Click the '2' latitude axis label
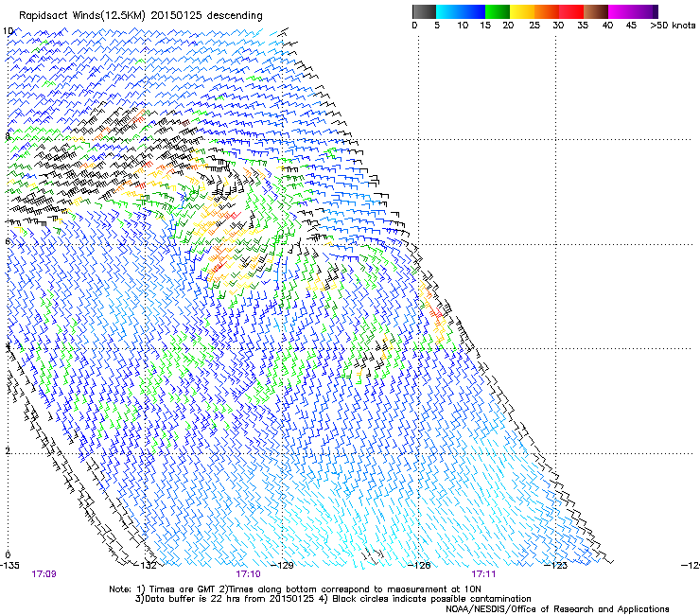This screenshot has height=615, width=700. tap(8, 450)
